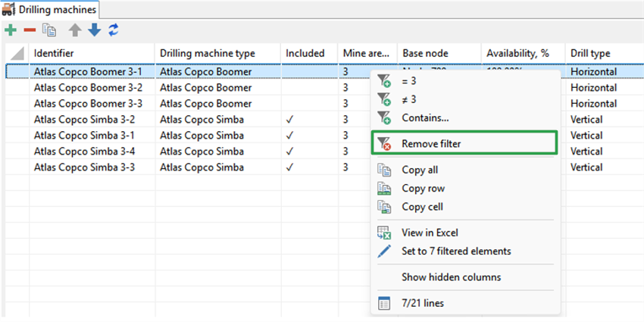The image size is (644, 322).
Task: Click the filter icon beside 'Contains...'
Action: pyautogui.click(x=384, y=118)
